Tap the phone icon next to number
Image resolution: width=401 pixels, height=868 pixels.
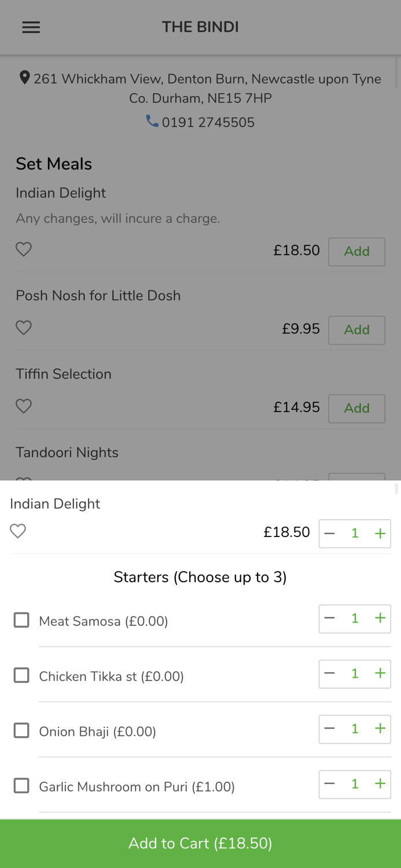click(152, 121)
